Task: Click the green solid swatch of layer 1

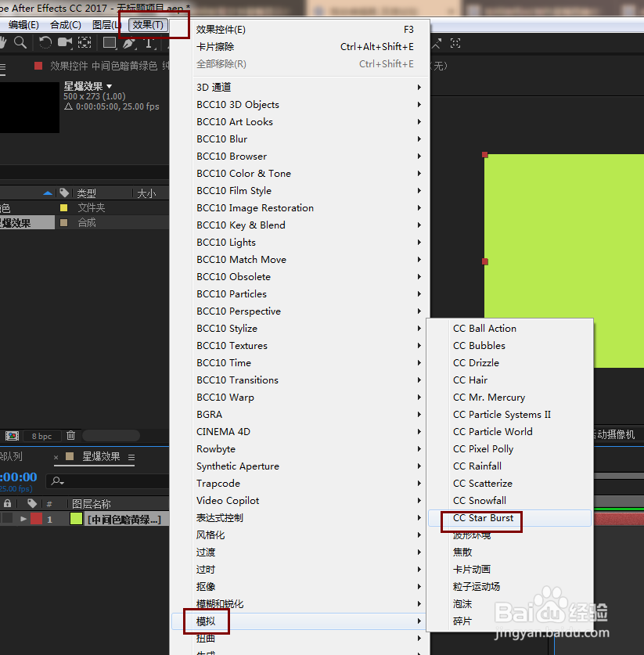Action: [x=76, y=519]
